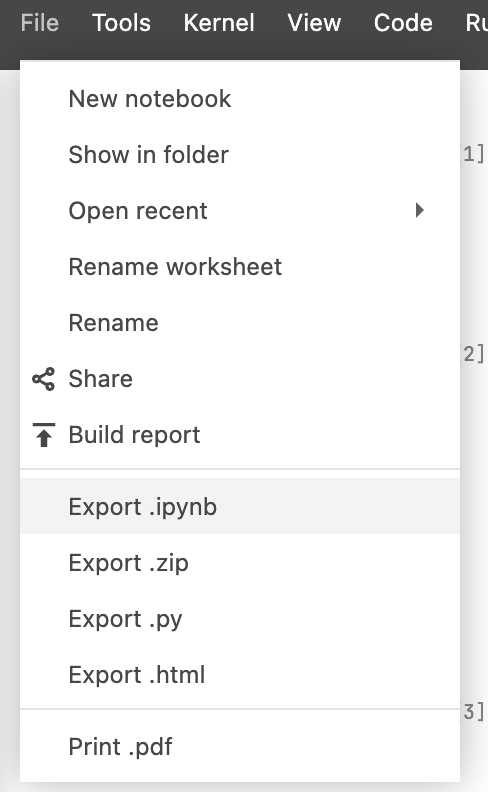Open the Tools menu

(121, 23)
